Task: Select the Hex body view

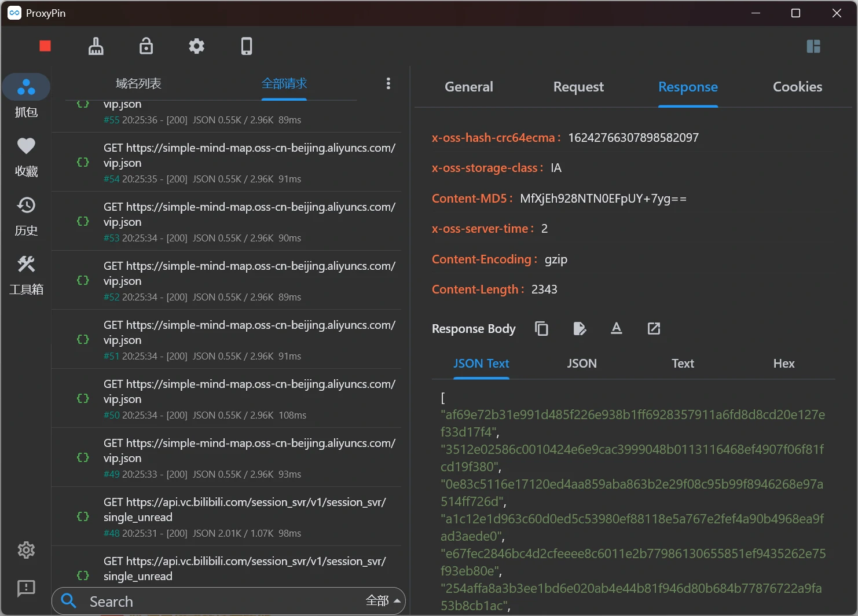Action: (784, 364)
